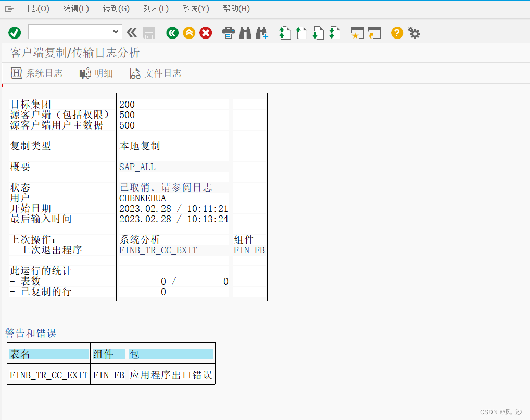Click the red Cancel icon
Screen dimensions: 530x420
(x=206, y=33)
